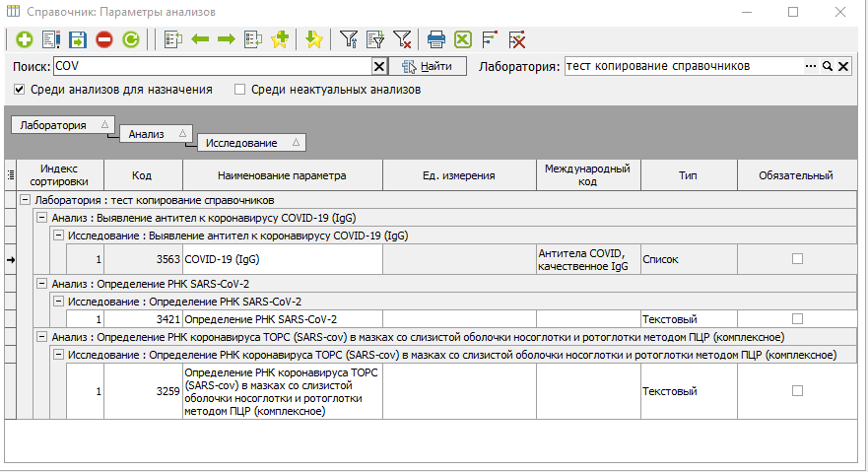Click the green refresh icon
The width and height of the screenshot is (868, 472).
130,40
